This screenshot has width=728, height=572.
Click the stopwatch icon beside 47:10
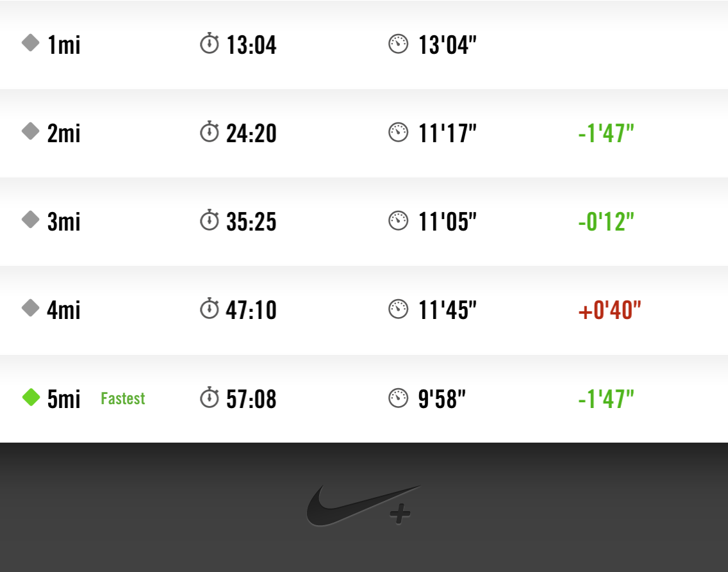tap(210, 309)
